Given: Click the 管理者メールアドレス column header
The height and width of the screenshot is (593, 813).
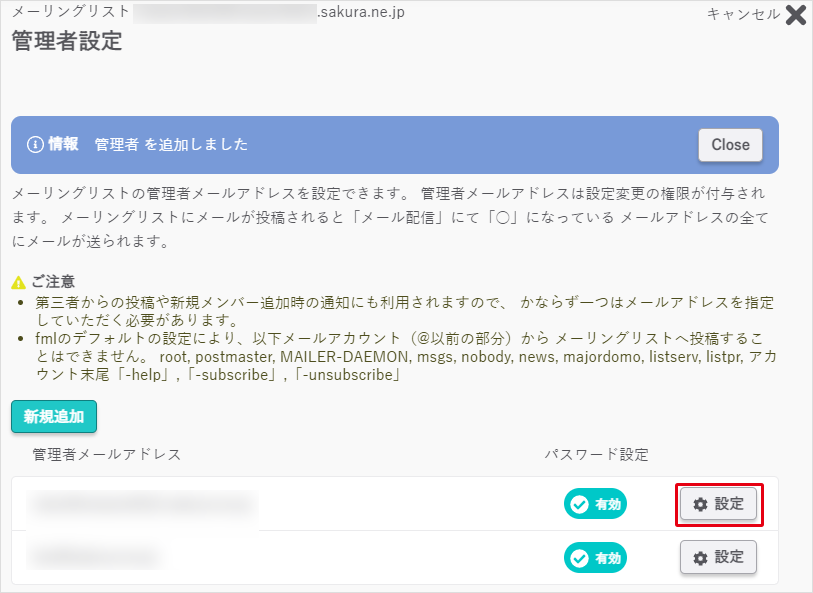Looking at the screenshot, I should pyautogui.click(x=107, y=454).
